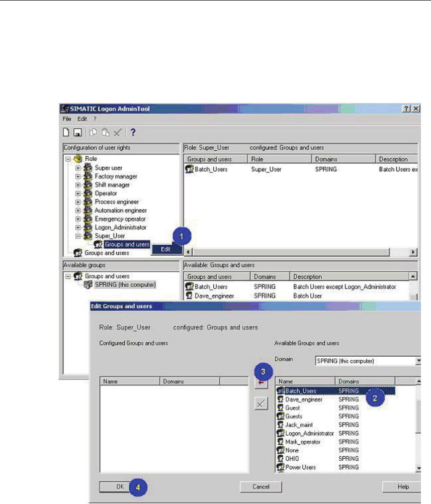Image resolution: width=431 pixels, height=504 pixels.
Task: Click Description header in Available list
Action: click(349, 276)
